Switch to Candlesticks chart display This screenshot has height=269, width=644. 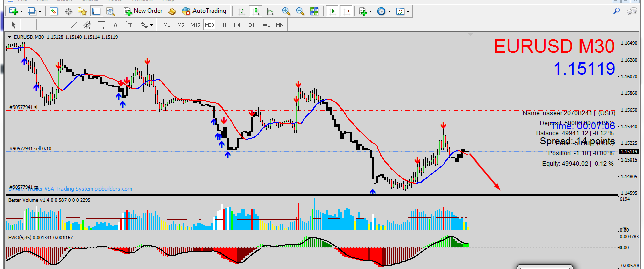coord(256,11)
